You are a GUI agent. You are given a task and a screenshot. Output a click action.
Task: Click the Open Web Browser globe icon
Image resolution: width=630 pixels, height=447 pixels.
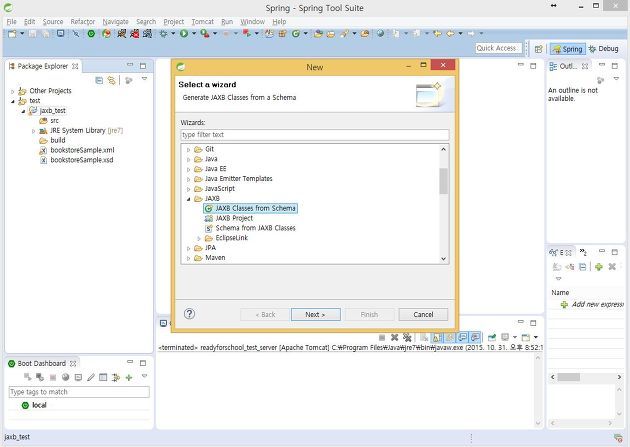[380, 34]
